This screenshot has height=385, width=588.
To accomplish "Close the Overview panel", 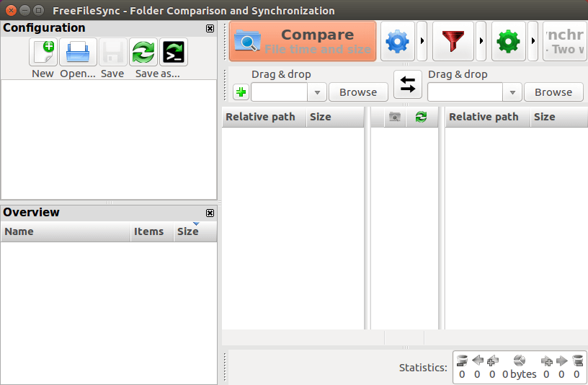I will (210, 213).
